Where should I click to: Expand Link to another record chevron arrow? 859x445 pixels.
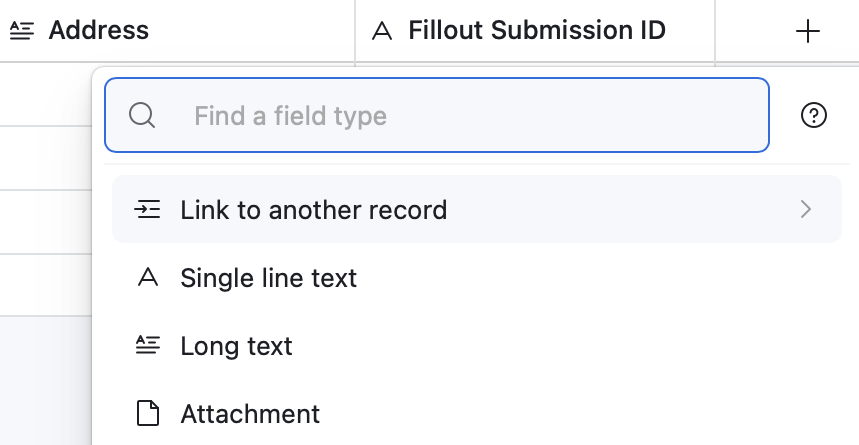(806, 210)
